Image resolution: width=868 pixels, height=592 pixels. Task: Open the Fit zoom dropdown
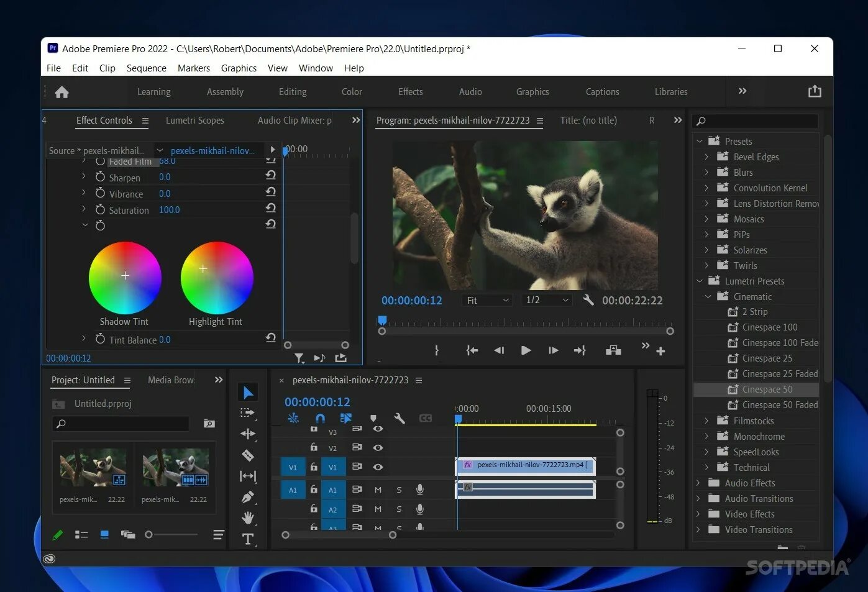487,300
